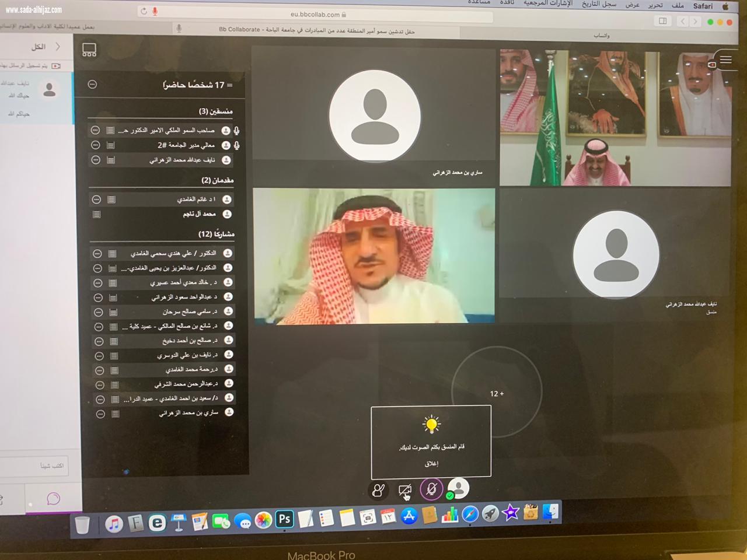
Task: Unmute your microphone with the purple mic toggle
Action: click(x=431, y=489)
